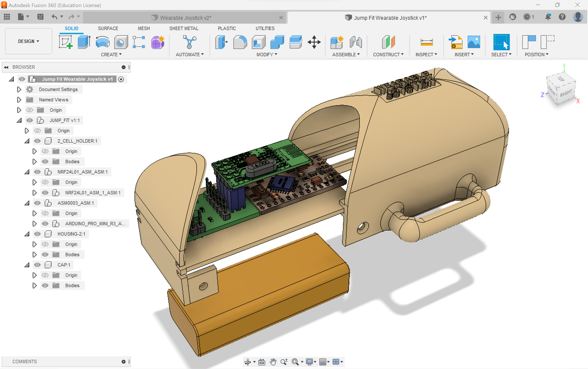Select the Revolve tool

[103, 42]
